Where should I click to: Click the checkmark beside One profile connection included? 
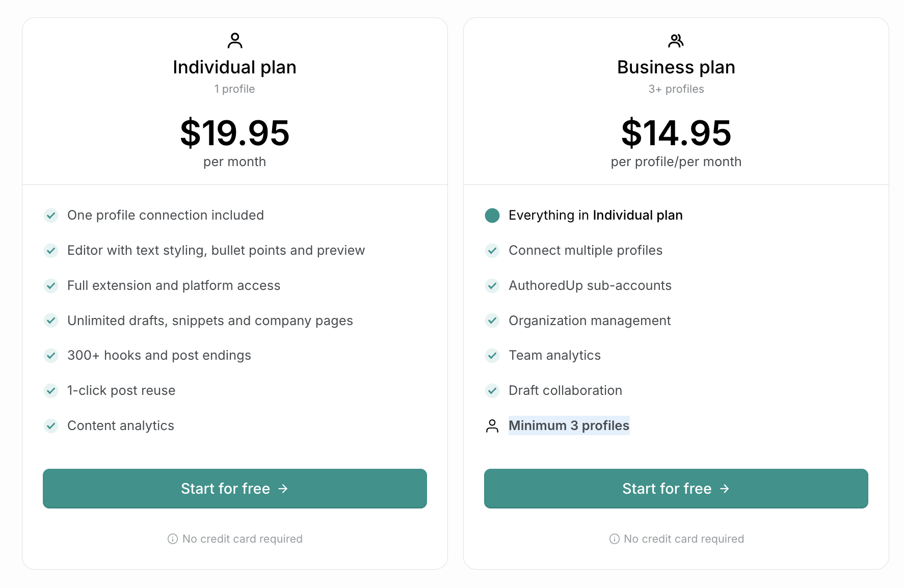pyautogui.click(x=51, y=215)
